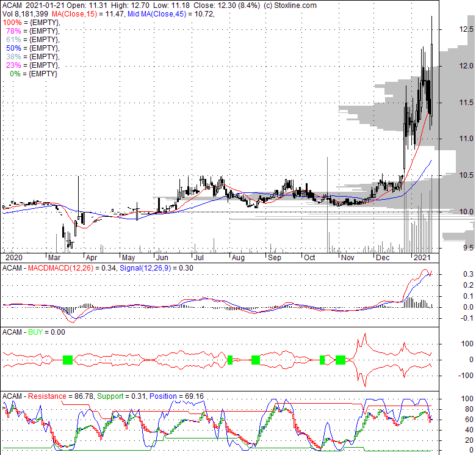
Task: Click the 60 label on position axis
Action: coord(469,420)
